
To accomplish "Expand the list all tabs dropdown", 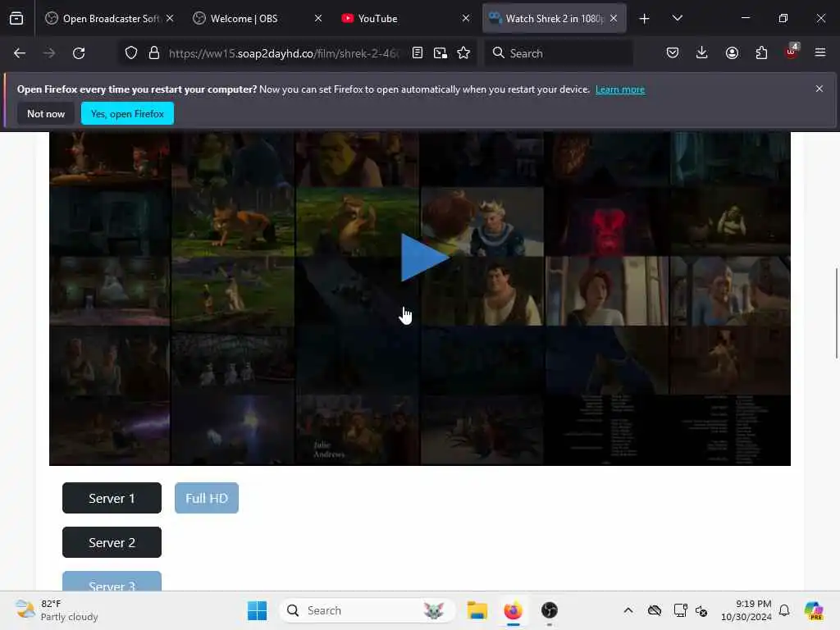I will [677, 19].
